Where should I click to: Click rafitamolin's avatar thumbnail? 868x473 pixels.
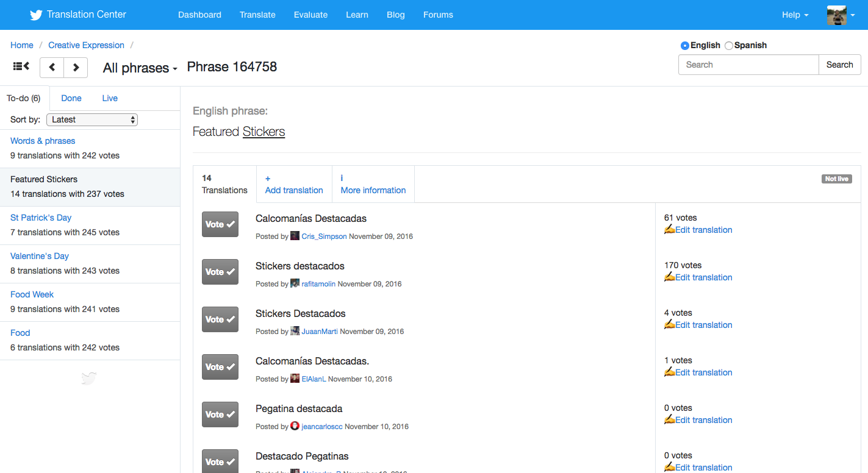(295, 283)
